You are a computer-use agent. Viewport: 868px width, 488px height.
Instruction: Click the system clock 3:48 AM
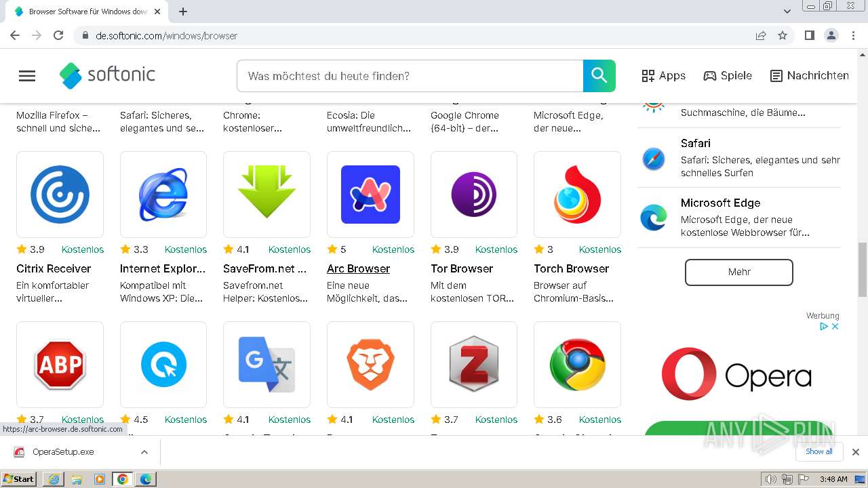point(833,479)
